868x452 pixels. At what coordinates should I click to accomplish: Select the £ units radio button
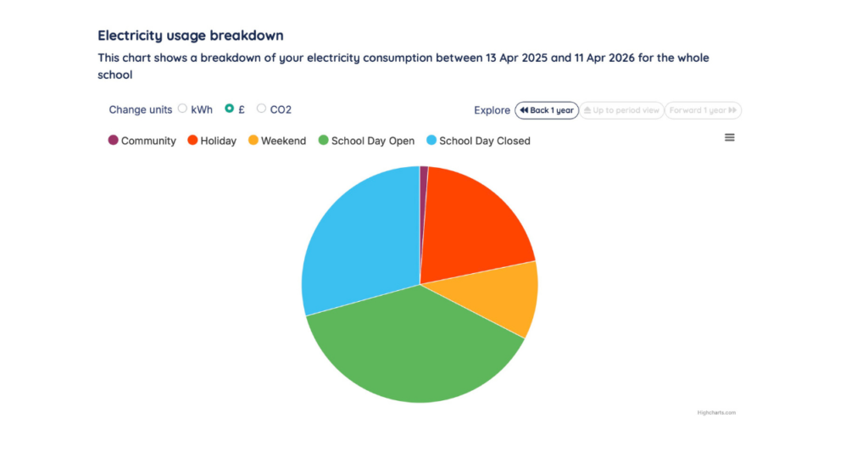[229, 109]
